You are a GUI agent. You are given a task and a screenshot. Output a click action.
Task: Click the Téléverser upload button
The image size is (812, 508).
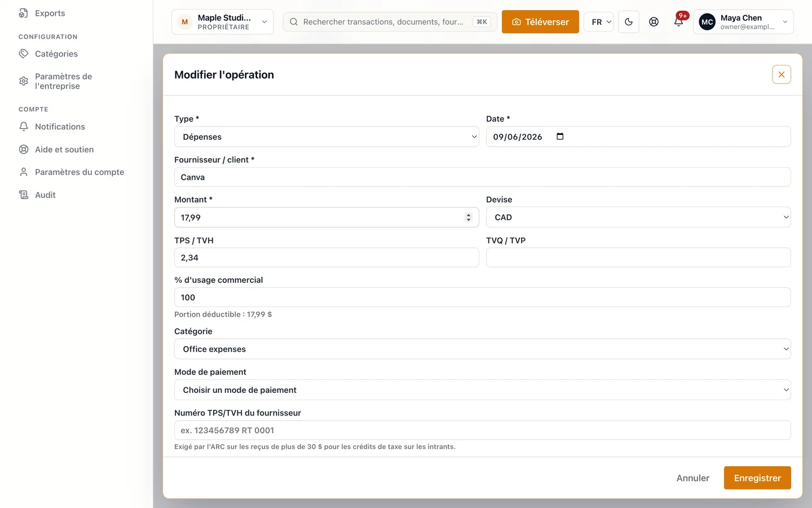(x=540, y=22)
